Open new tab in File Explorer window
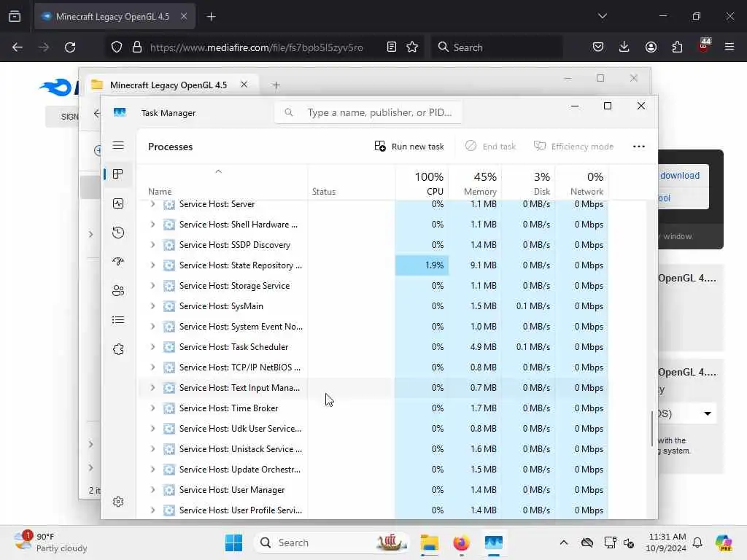This screenshot has width=747, height=560. tap(276, 85)
